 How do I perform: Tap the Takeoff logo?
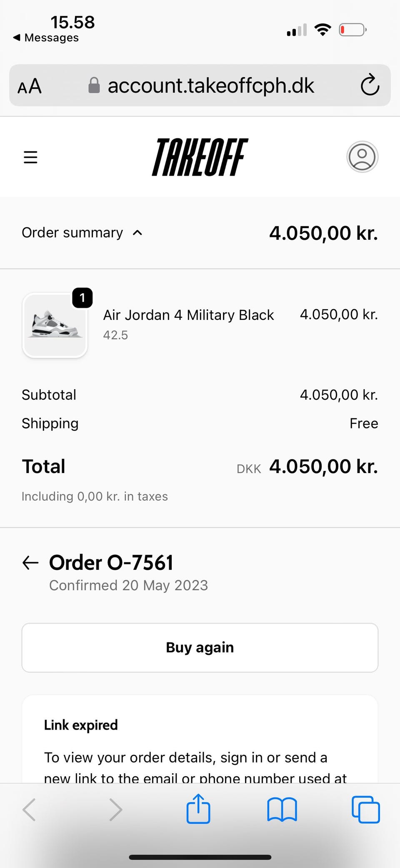[200, 157]
